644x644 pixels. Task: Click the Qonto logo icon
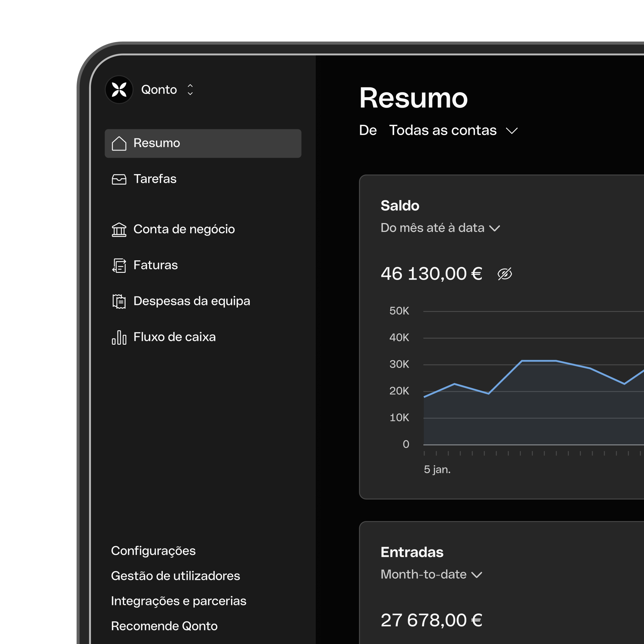point(119,90)
